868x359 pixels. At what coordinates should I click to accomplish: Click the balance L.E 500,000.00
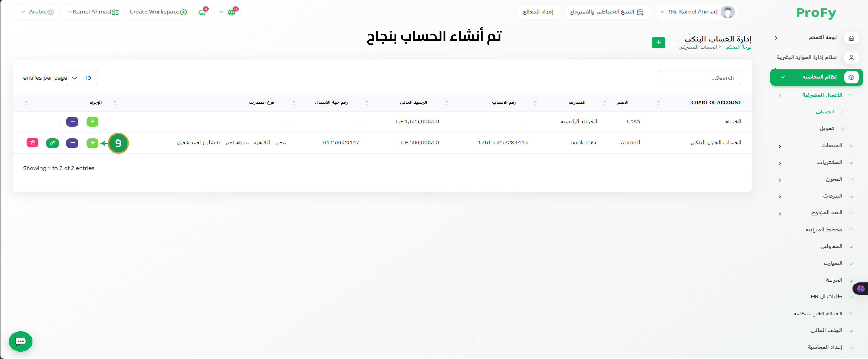click(420, 143)
